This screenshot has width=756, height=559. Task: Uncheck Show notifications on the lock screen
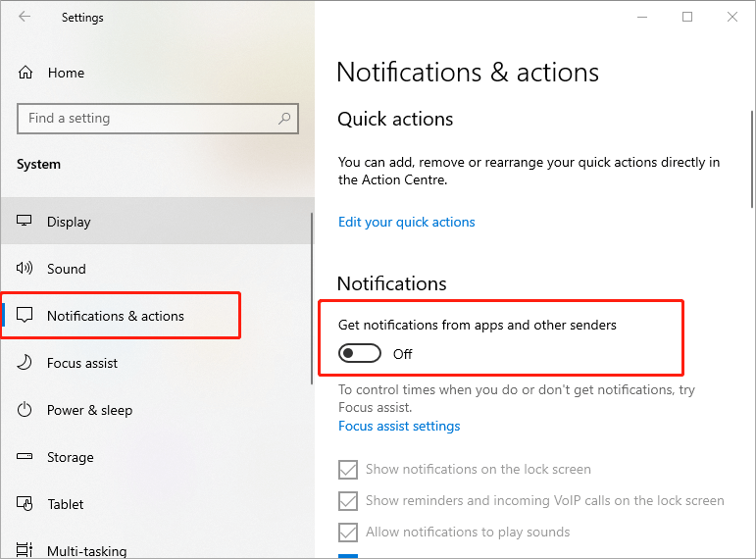pos(347,470)
